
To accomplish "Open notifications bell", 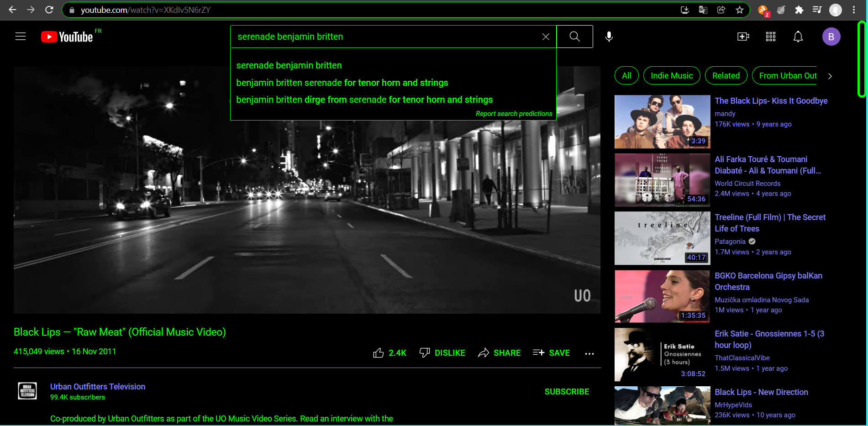I will pos(798,37).
